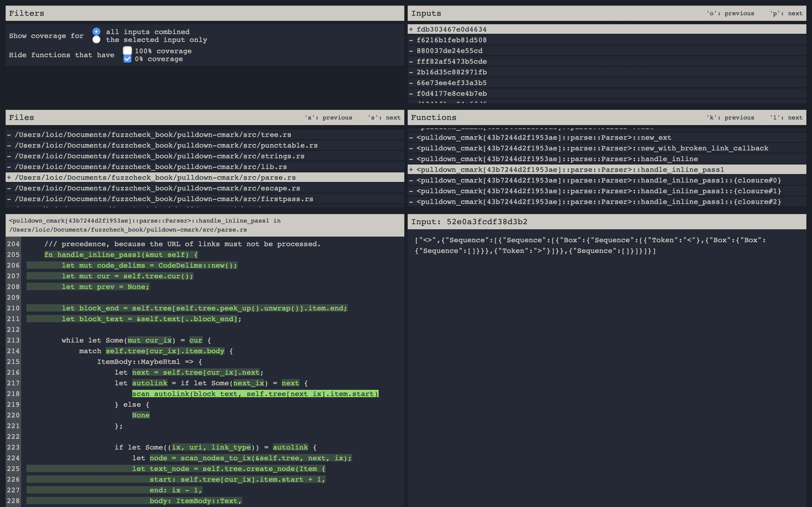Select new_with_broken_link_callback function
This screenshot has height=507, width=812.
click(x=592, y=148)
